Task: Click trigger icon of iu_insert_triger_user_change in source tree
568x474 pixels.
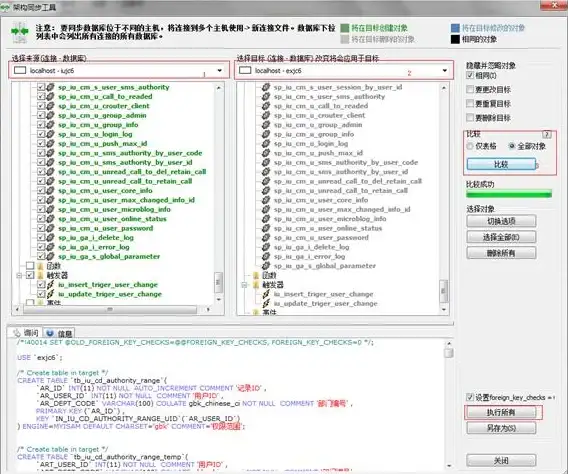Action: [50, 285]
